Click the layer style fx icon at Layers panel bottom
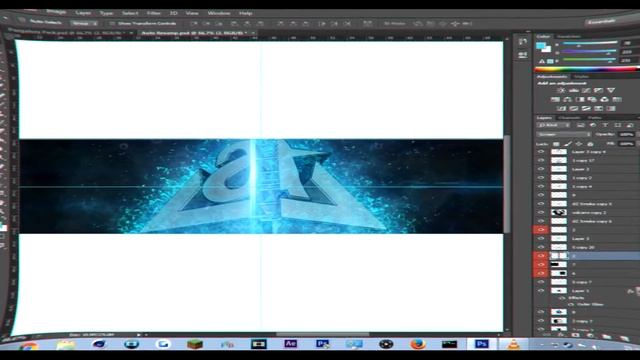Image resolution: width=640 pixels, height=360 pixels. click(562, 335)
